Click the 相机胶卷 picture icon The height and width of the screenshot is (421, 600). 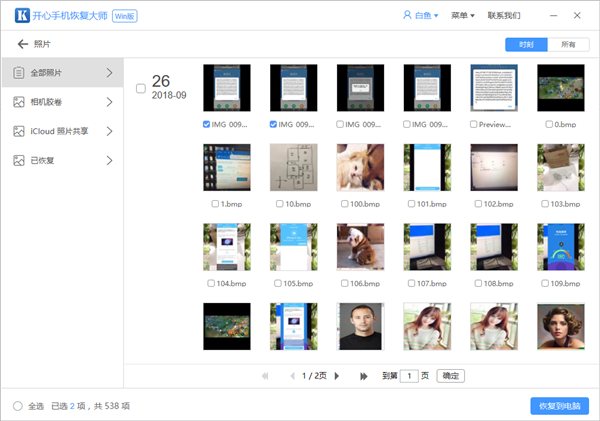[x=19, y=102]
